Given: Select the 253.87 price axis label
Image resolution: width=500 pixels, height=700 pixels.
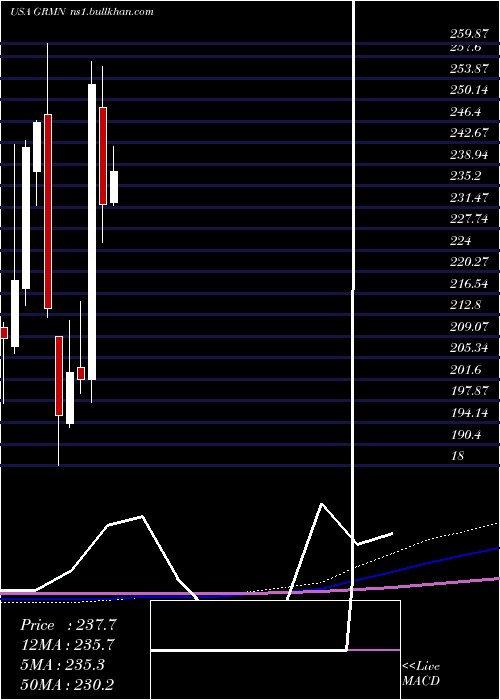Looking at the screenshot, I should point(469,69).
